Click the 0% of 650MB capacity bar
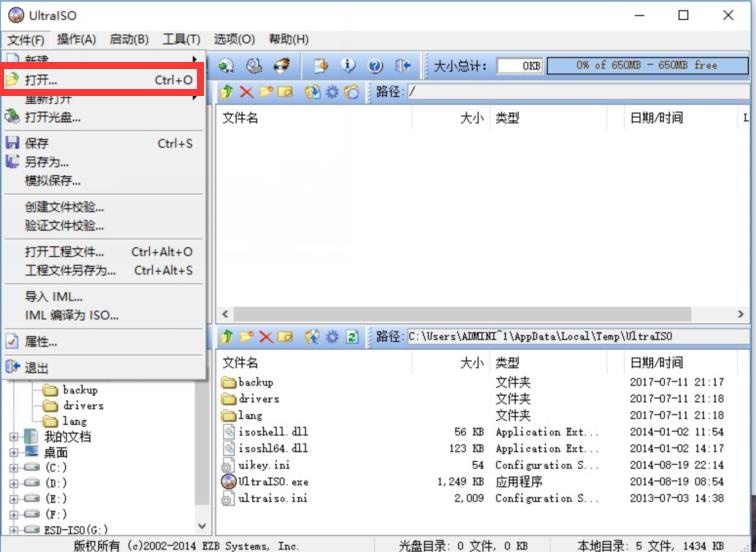The image size is (756, 552). pos(648,66)
